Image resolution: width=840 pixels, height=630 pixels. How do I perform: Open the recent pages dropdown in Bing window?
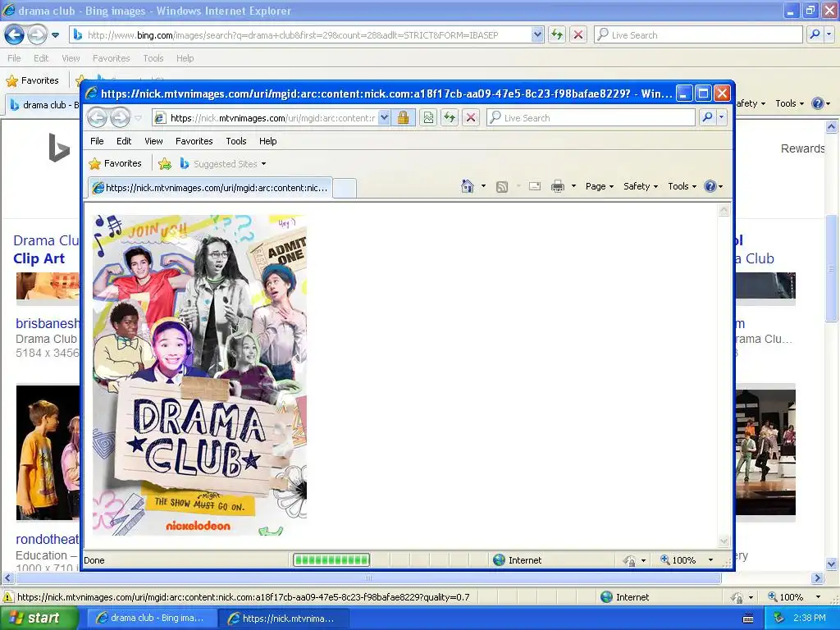pos(55,35)
